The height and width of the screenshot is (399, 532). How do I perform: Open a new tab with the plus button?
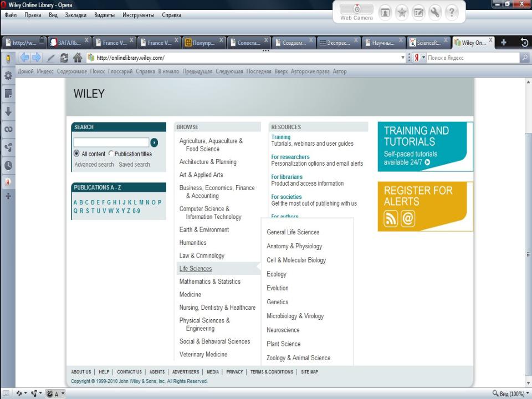coord(504,43)
